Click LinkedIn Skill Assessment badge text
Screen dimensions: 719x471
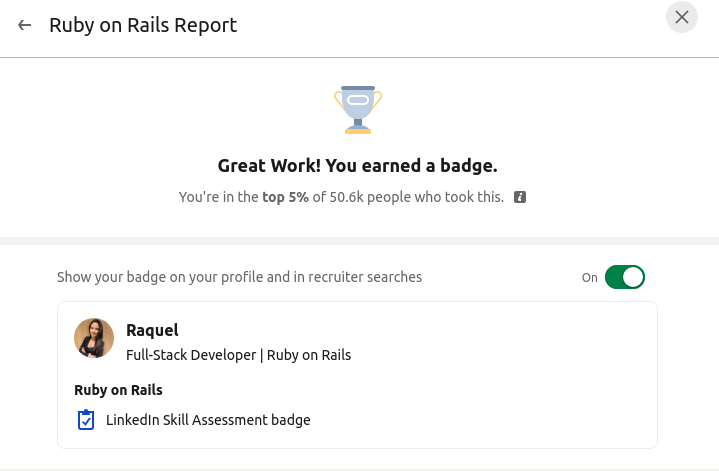[208, 420]
